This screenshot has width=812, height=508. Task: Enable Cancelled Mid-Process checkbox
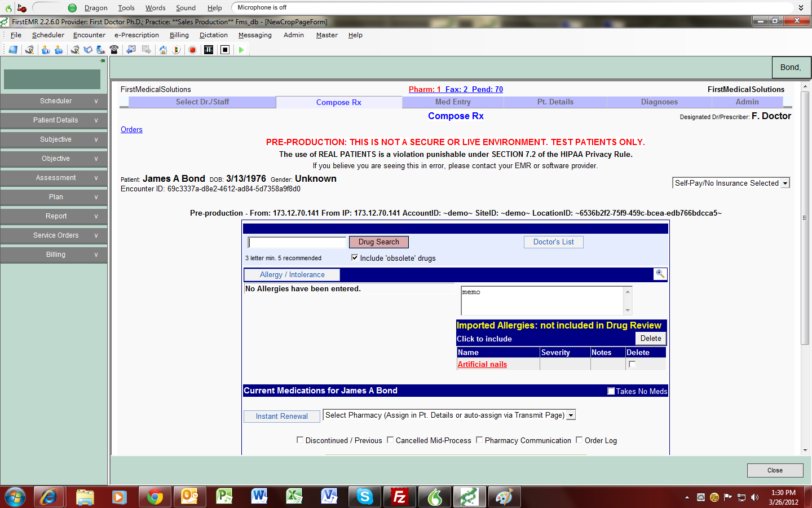point(390,440)
